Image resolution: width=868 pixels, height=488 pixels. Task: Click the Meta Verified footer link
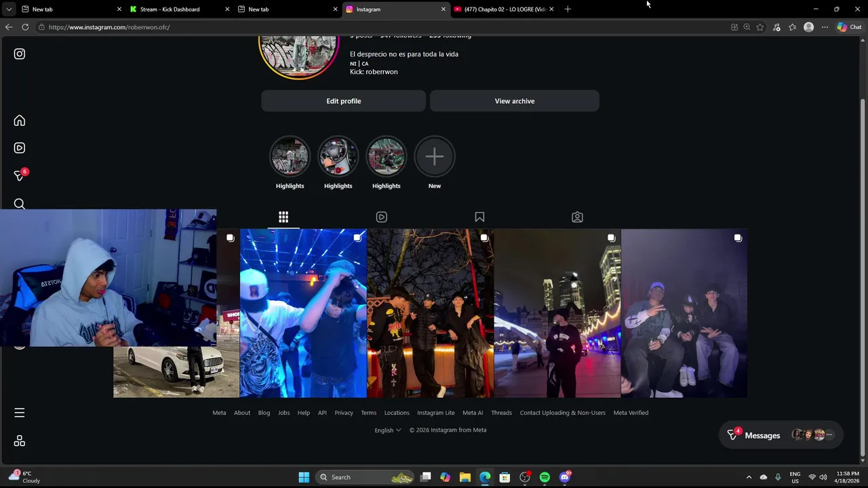click(631, 413)
